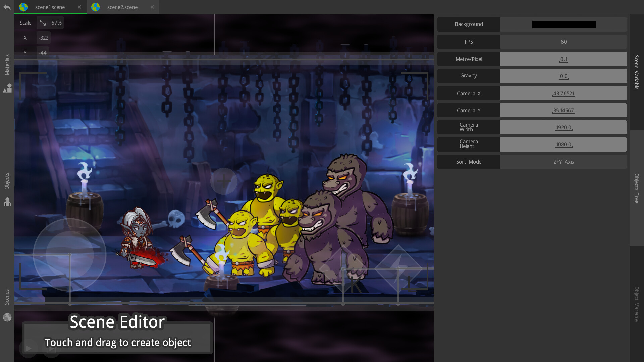Click the plus add-object circle

point(224,181)
